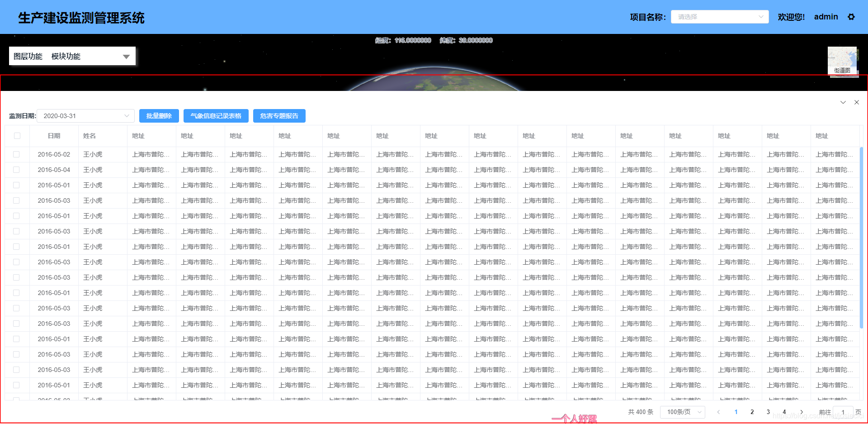
Task: Go to page 3
Action: click(x=768, y=412)
